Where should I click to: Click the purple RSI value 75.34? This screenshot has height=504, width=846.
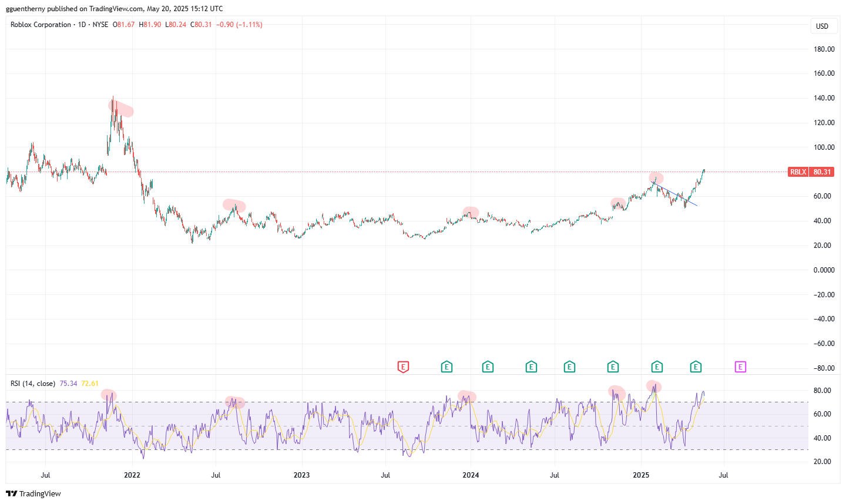(x=68, y=384)
